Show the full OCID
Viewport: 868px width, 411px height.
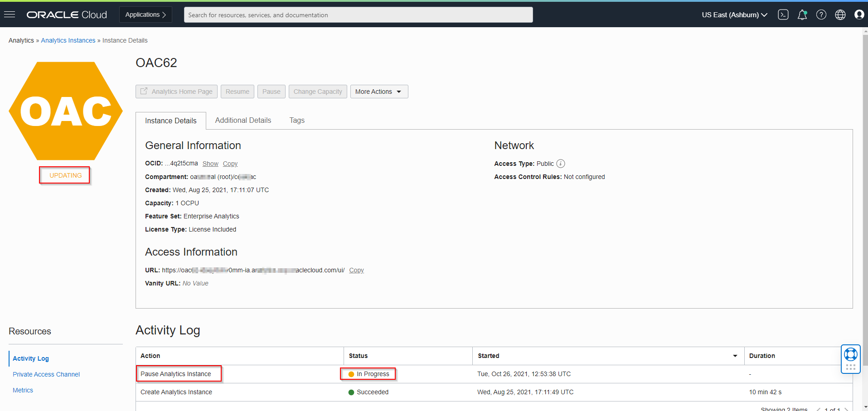click(x=210, y=164)
